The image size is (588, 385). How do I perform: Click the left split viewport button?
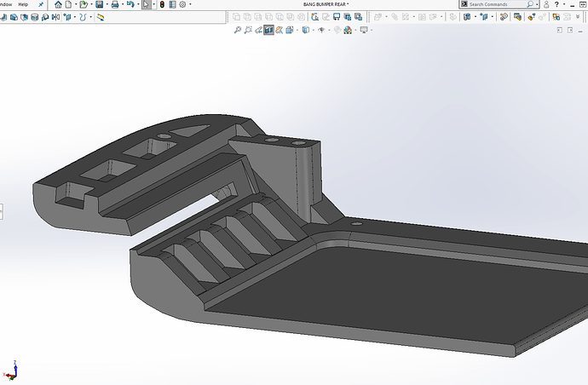coord(560,30)
